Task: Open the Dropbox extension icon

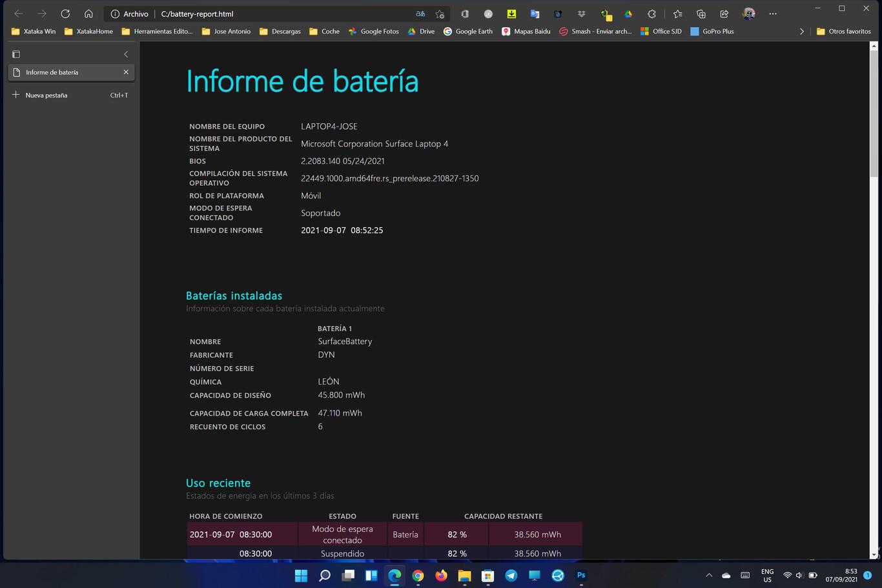Action: click(582, 14)
